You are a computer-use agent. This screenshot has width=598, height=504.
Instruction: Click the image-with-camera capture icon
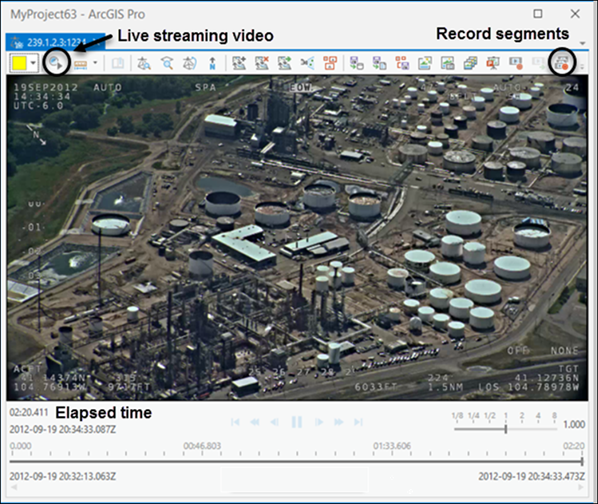click(x=447, y=63)
